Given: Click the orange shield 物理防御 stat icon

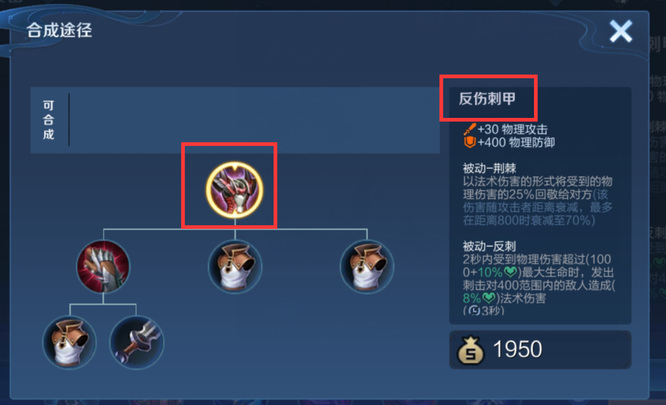Looking at the screenshot, I should pos(470,142).
